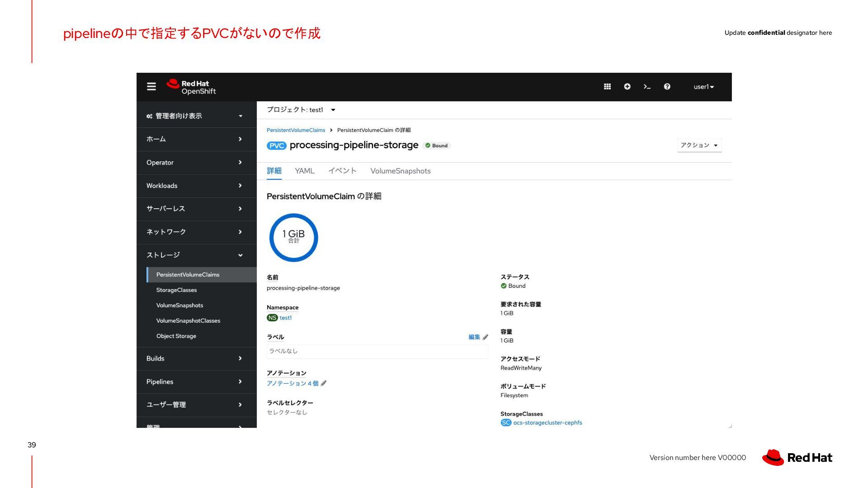Click the PVC resource badge
This screenshot has width=868, height=488.
coord(276,145)
